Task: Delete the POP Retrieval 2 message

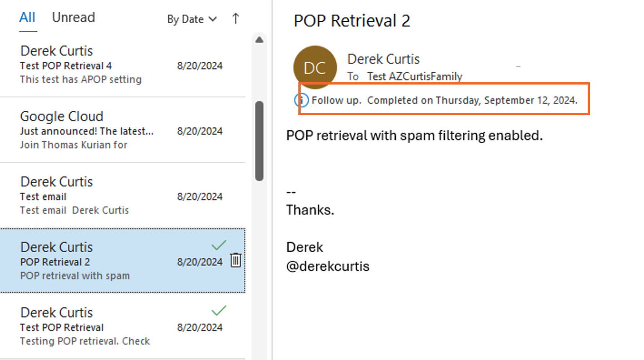Action: pos(235,260)
